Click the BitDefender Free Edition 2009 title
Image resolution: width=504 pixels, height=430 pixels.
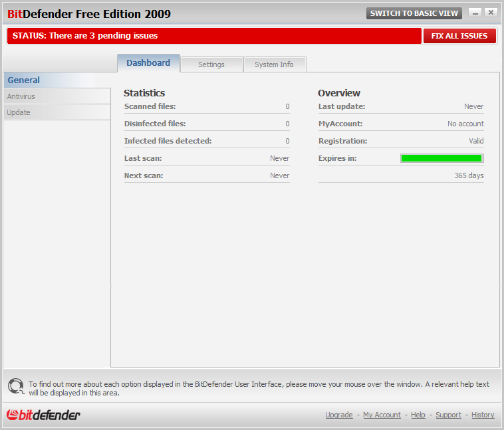[x=89, y=14]
